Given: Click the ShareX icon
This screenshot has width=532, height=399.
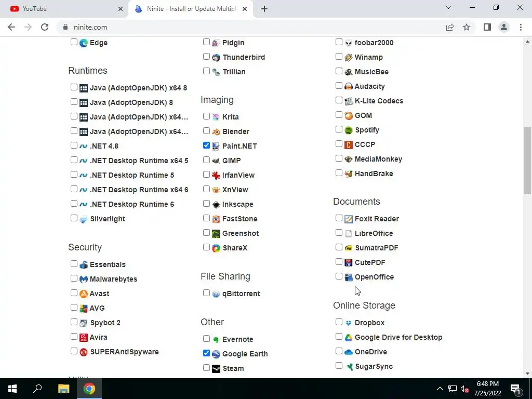Looking at the screenshot, I should pos(216,248).
